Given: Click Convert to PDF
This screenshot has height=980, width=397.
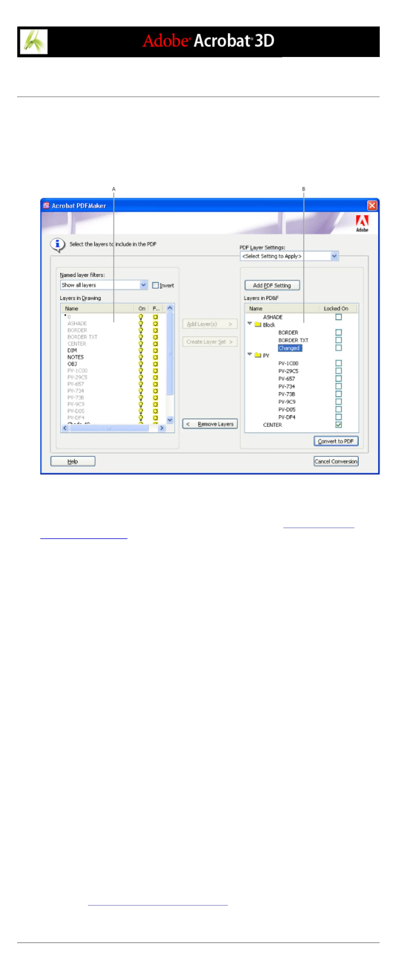Looking at the screenshot, I should (x=336, y=441).
